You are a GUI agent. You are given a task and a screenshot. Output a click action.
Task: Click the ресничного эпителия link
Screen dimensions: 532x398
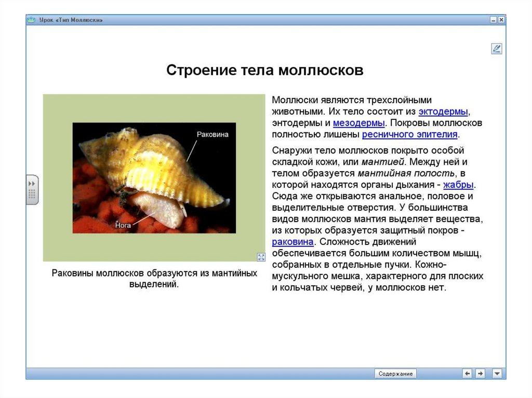coord(409,134)
